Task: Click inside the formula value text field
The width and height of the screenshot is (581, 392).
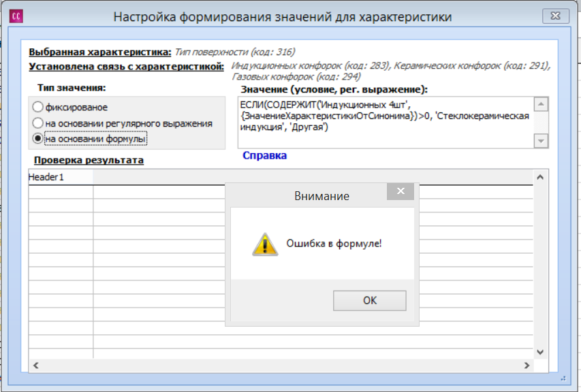Action: [x=386, y=122]
